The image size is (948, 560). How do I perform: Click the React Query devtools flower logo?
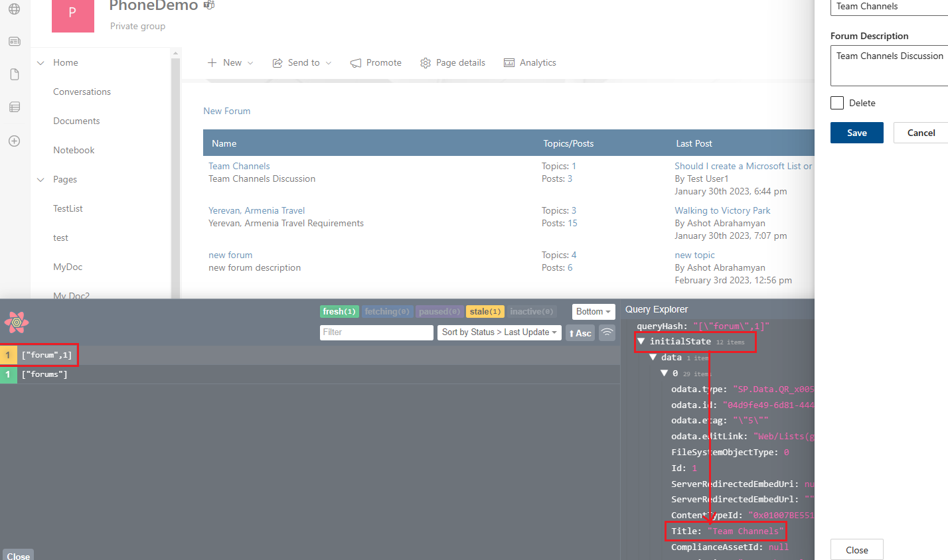tap(17, 322)
